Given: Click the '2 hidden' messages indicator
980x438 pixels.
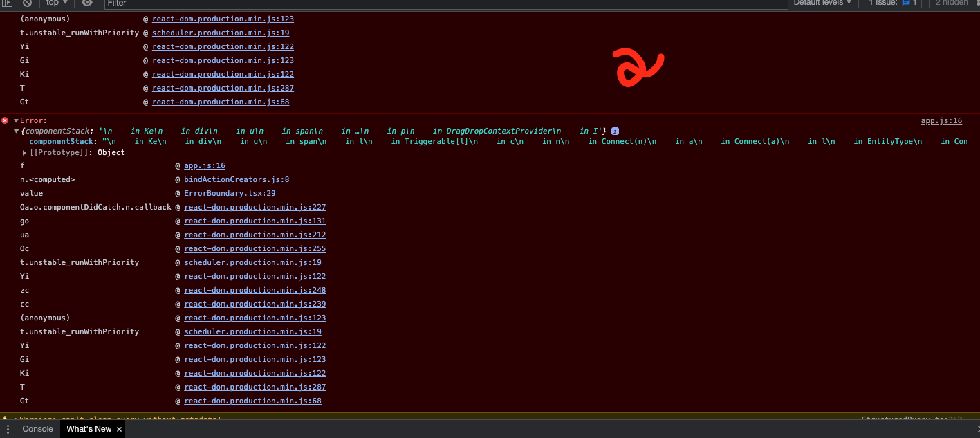Looking at the screenshot, I should click(x=953, y=3).
